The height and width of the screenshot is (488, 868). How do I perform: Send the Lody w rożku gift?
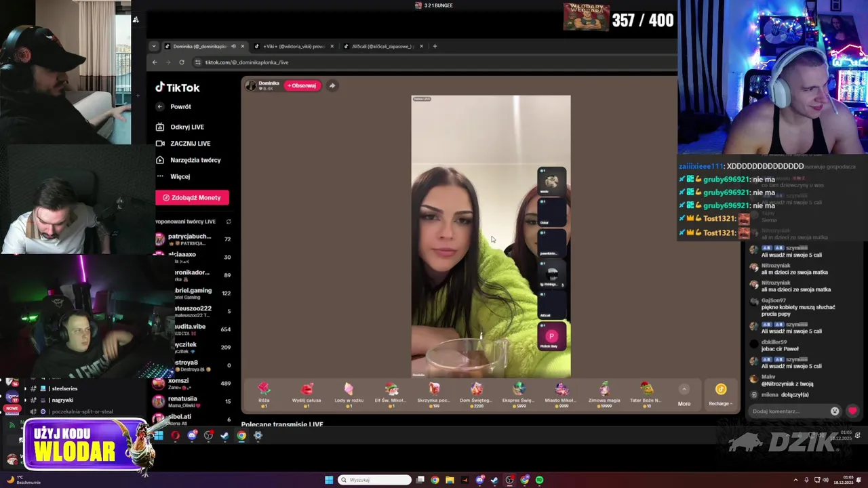coord(349,393)
